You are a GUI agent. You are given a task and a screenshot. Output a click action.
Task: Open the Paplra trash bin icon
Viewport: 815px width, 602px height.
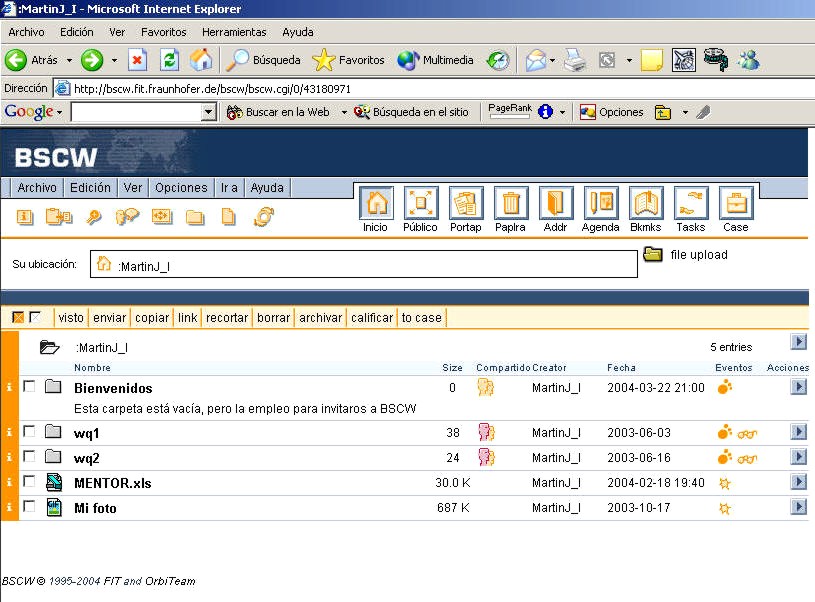[510, 204]
